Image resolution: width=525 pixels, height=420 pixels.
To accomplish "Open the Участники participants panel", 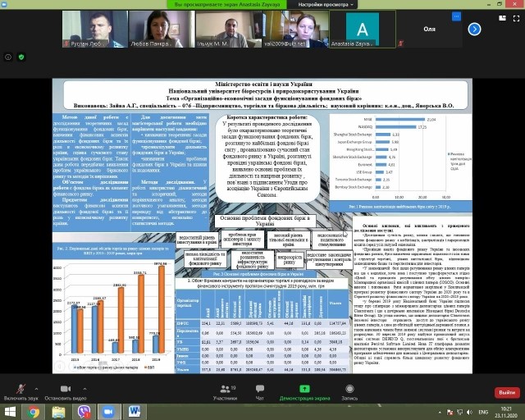I will pyautogui.click(x=225, y=392).
